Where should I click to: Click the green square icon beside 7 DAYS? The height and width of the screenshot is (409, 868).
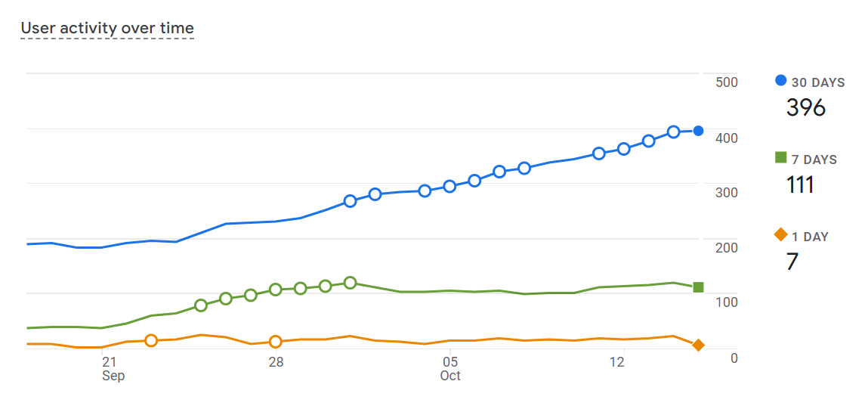pos(781,158)
